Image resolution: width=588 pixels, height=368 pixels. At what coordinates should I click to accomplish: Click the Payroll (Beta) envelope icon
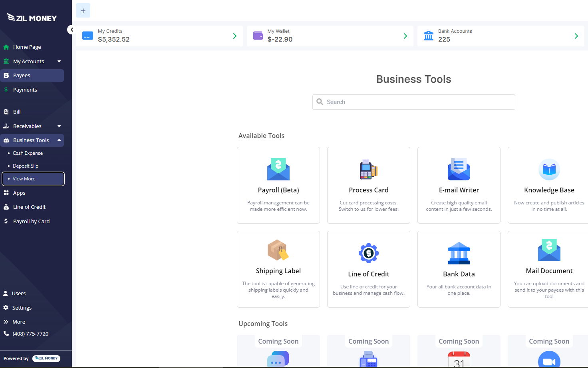coord(278,170)
